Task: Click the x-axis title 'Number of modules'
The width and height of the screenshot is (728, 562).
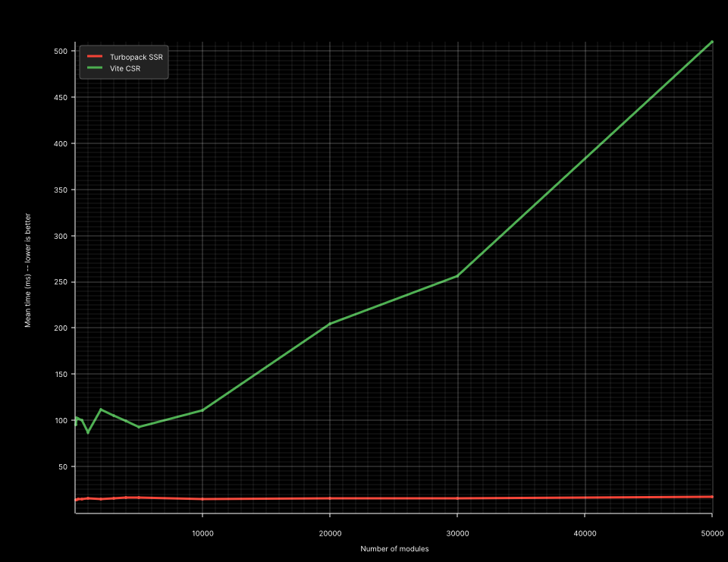Action: (x=394, y=548)
